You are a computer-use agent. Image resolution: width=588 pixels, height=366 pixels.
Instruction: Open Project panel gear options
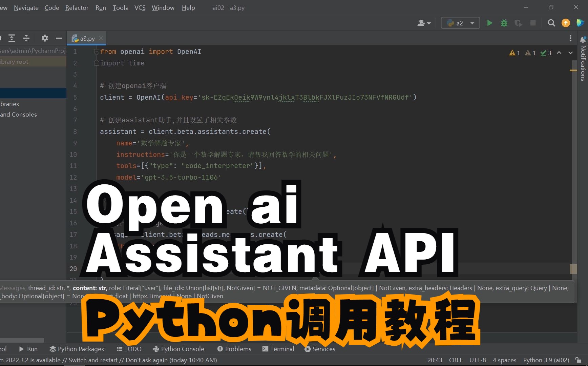45,38
